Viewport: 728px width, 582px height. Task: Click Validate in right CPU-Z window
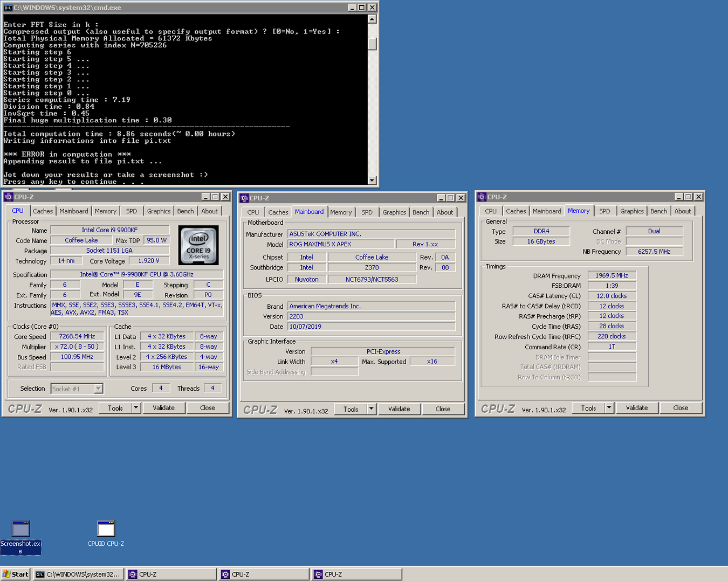coord(637,408)
